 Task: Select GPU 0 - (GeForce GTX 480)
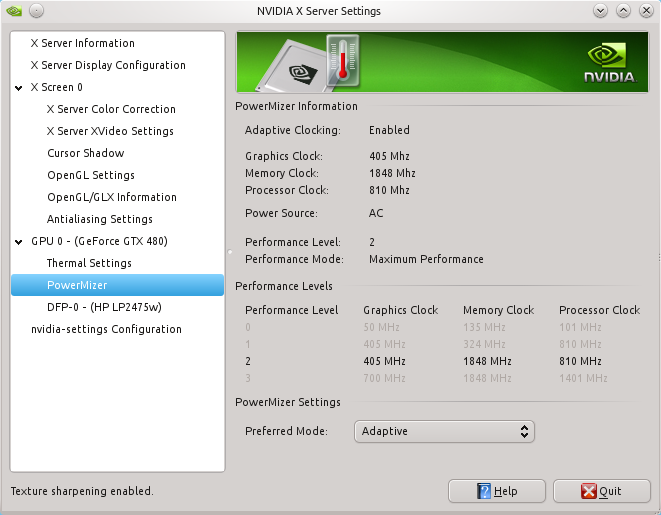click(x=99, y=241)
